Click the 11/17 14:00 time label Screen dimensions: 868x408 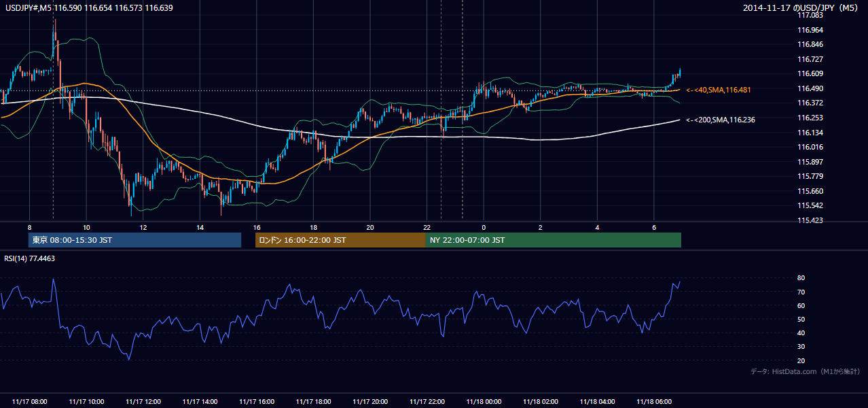coord(200,402)
